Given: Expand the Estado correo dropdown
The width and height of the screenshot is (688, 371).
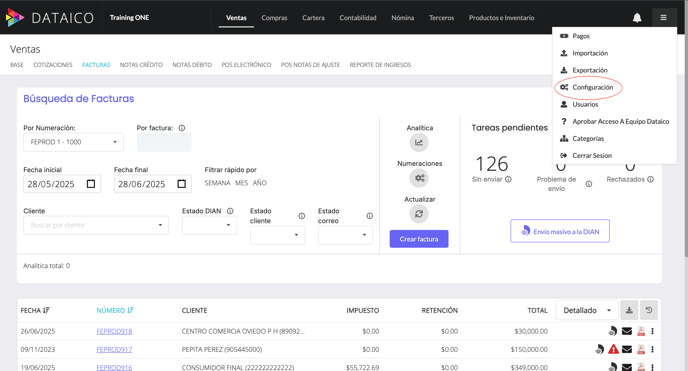Looking at the screenshot, I should [x=345, y=235].
